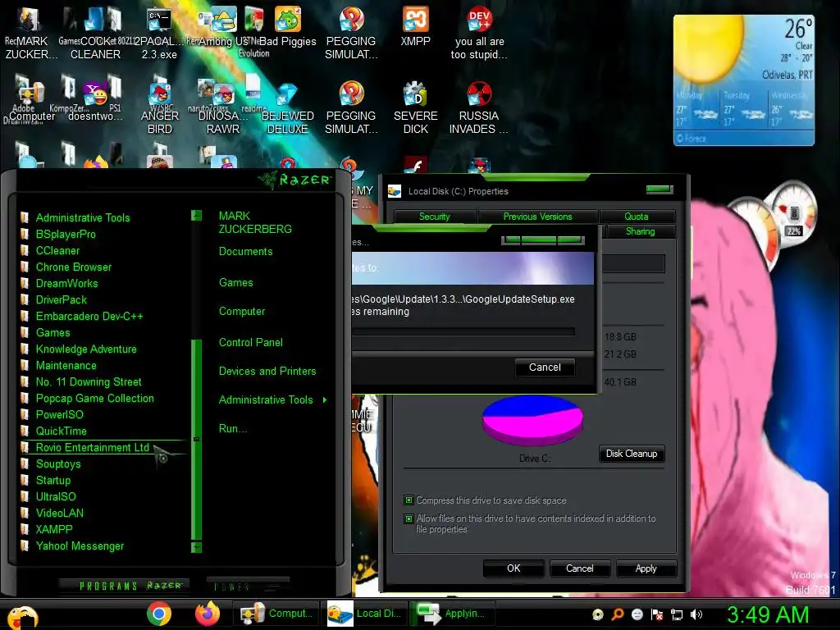Expand the Administrative Tools programs folder
Viewport: 840px width, 630px height.
point(83,217)
